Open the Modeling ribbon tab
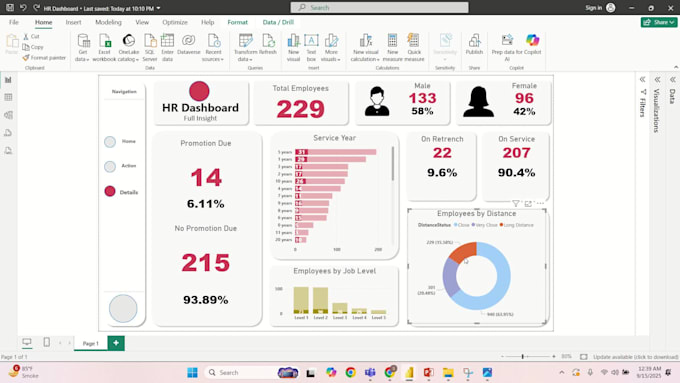Screen dimensions: 680x383 coord(108,22)
